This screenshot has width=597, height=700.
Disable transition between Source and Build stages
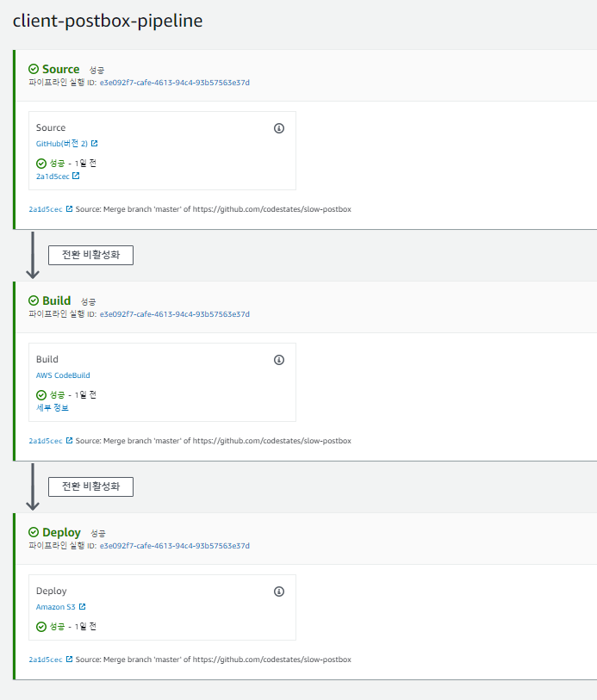[x=90, y=255]
